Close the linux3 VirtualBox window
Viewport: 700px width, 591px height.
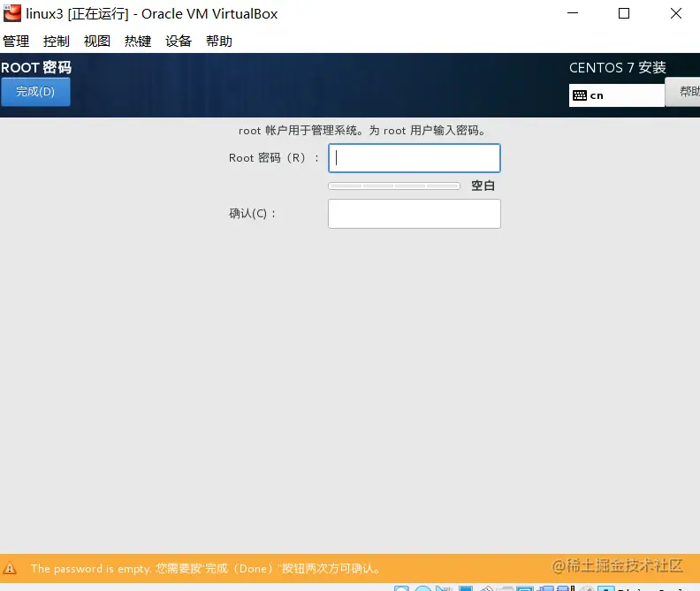(x=676, y=13)
